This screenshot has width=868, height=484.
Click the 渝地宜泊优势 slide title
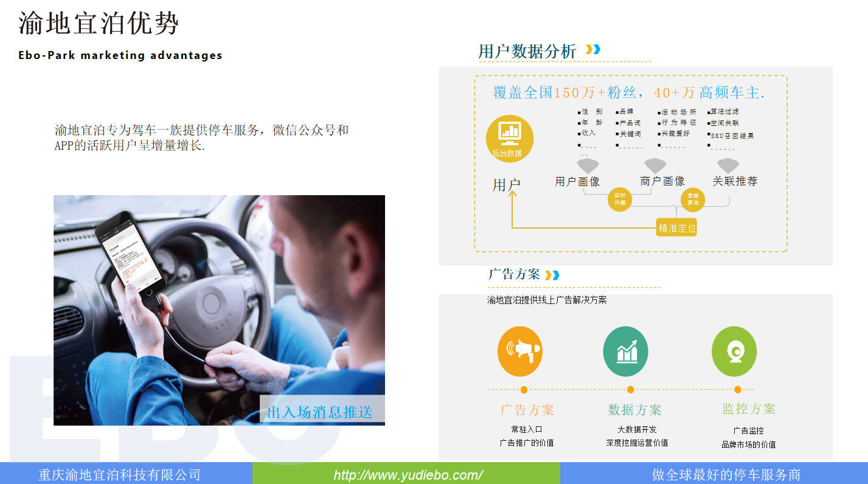tap(99, 24)
